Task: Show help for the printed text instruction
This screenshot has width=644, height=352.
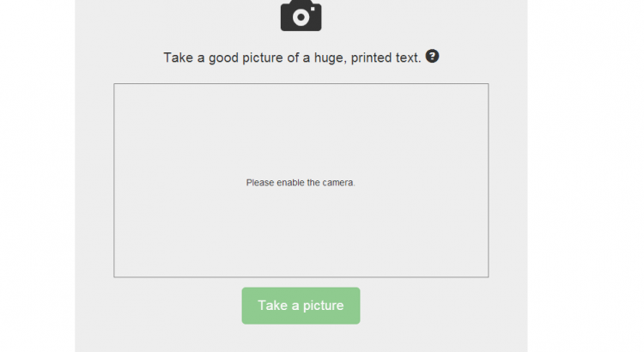Action: 432,56
